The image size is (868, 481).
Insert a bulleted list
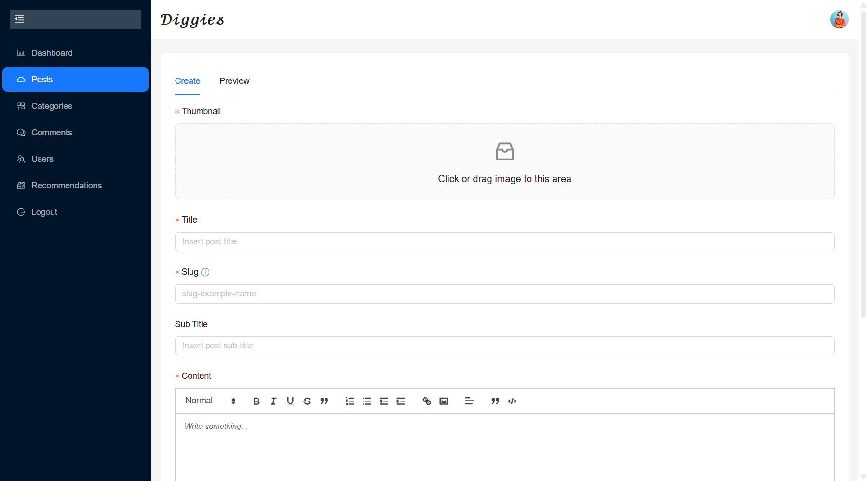point(367,401)
